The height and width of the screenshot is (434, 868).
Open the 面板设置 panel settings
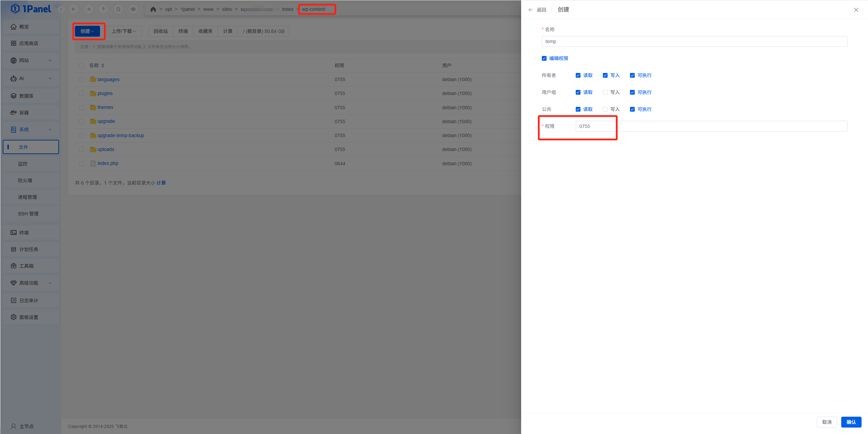(x=29, y=317)
